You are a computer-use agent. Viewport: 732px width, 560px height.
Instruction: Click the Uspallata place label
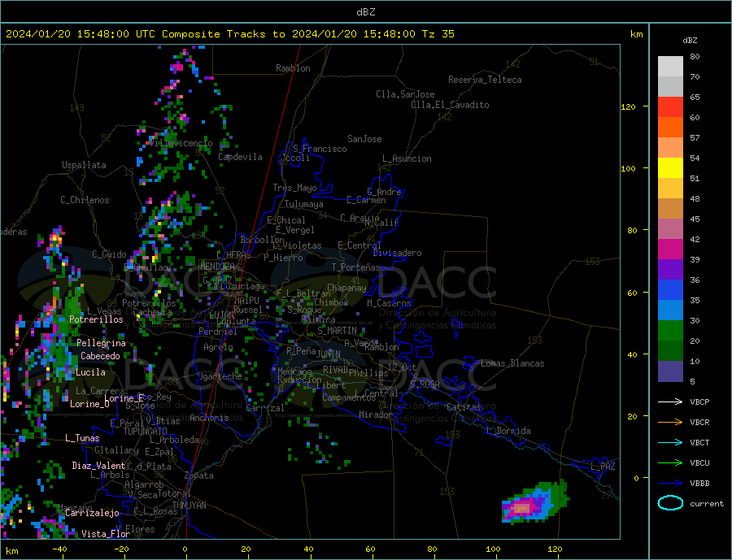[x=84, y=165]
